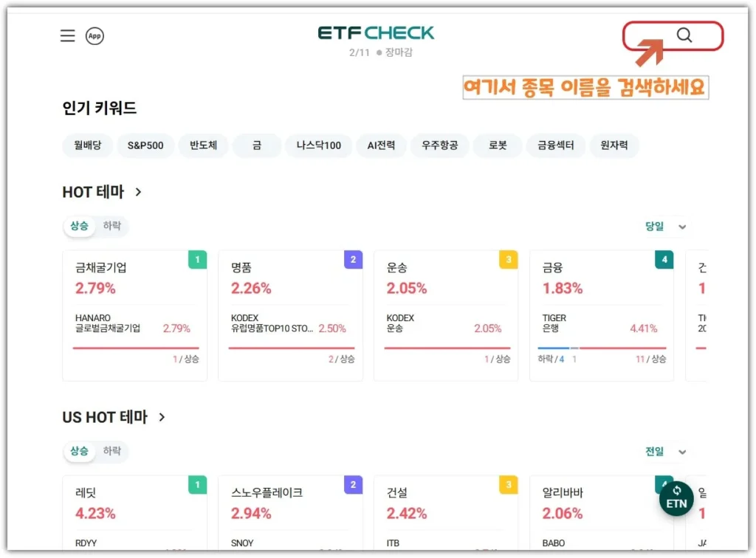This screenshot has width=756, height=558.
Task: Click the search magnifier icon
Action: tap(684, 35)
